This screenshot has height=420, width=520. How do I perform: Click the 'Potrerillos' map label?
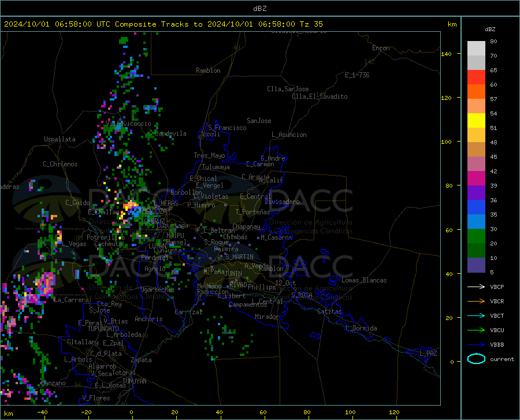point(106,237)
